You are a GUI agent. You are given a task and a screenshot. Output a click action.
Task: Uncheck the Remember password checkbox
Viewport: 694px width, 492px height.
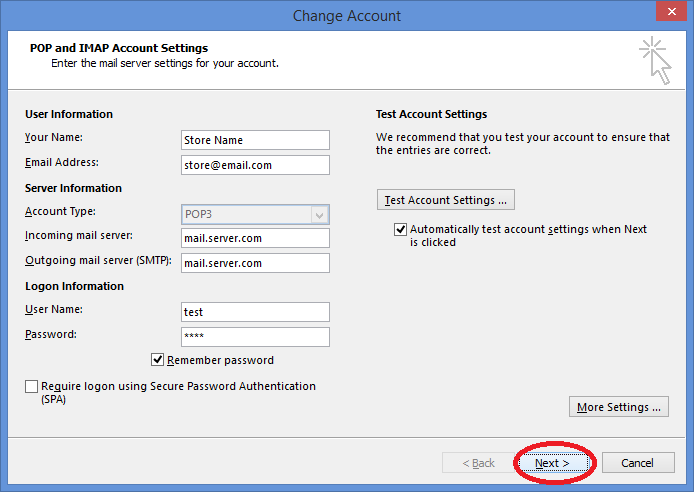pyautogui.click(x=158, y=360)
